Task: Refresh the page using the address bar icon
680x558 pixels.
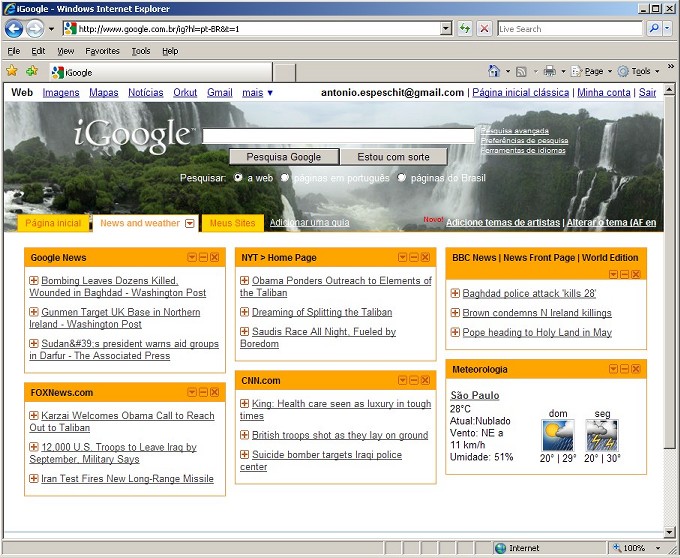Action: pos(465,29)
